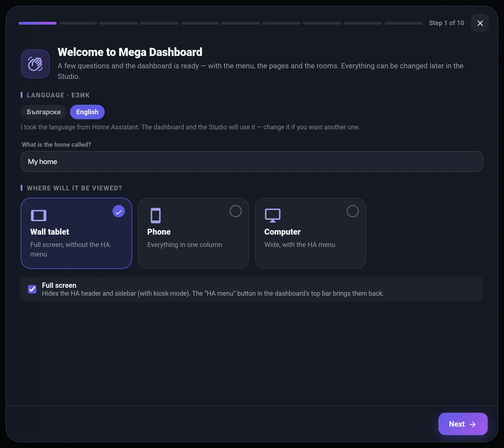Image resolution: width=504 pixels, height=448 pixels.
Task: Click the waving hand welcome icon
Action: (x=35, y=64)
